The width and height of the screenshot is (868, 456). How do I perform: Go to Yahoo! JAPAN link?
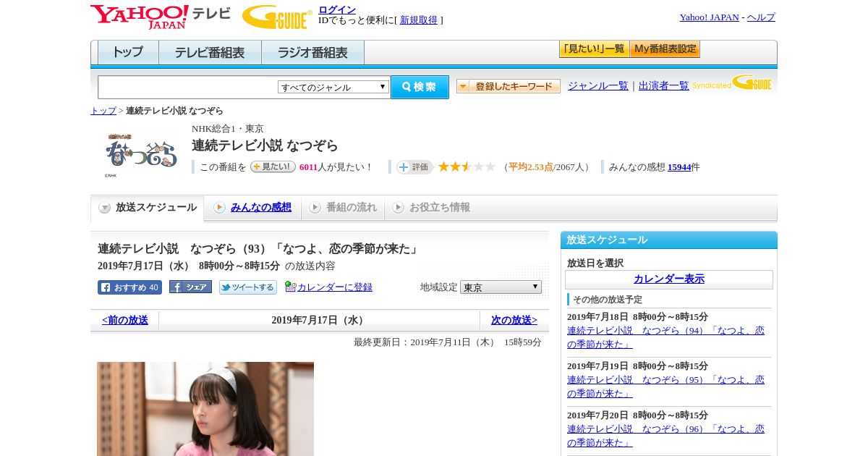tap(709, 17)
